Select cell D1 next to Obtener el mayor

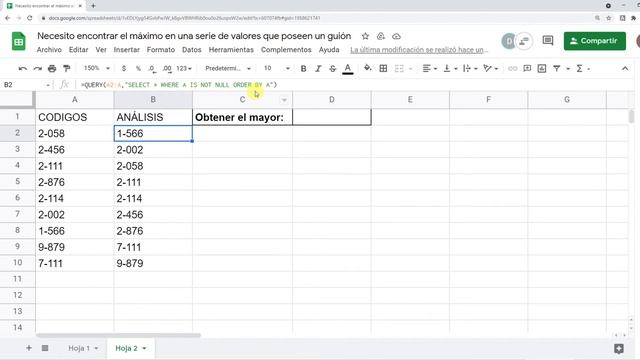[x=332, y=117]
